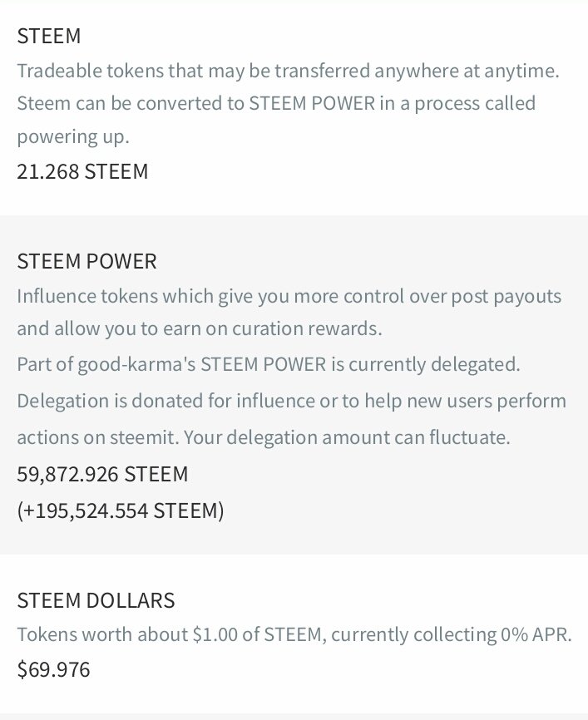
Task: Click 'post payouts' in the STEEM POWER description
Action: [x=506, y=297]
